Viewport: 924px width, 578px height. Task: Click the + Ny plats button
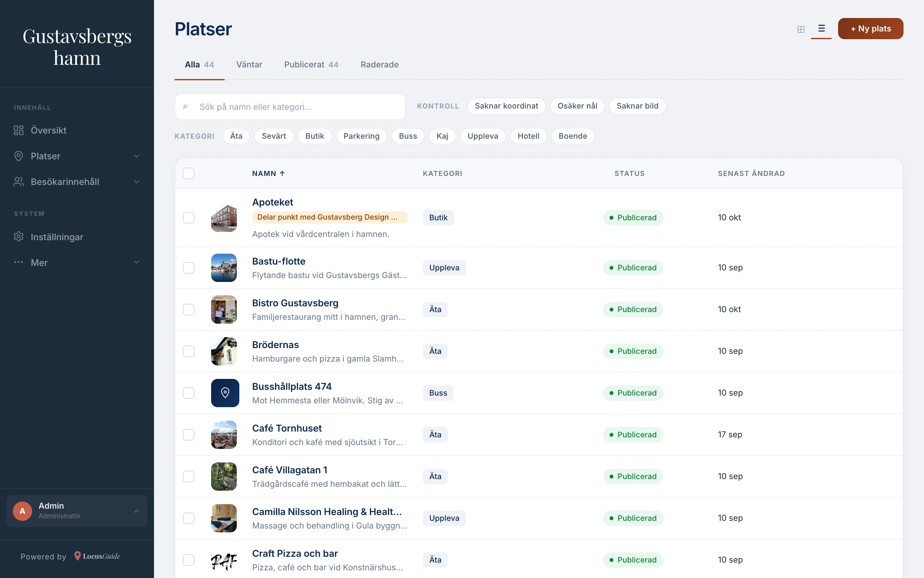point(870,29)
